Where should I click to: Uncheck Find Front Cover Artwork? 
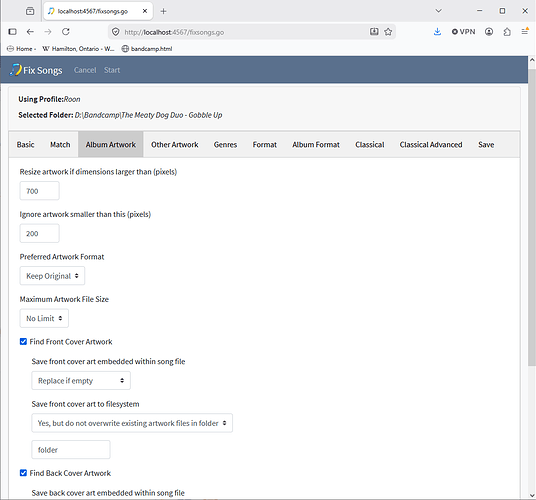[23, 341]
